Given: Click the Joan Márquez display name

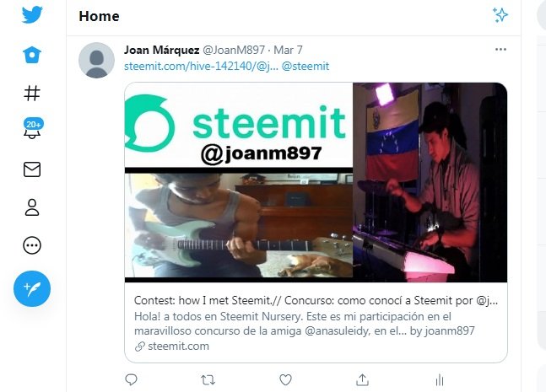Looking at the screenshot, I should pyautogui.click(x=161, y=50).
